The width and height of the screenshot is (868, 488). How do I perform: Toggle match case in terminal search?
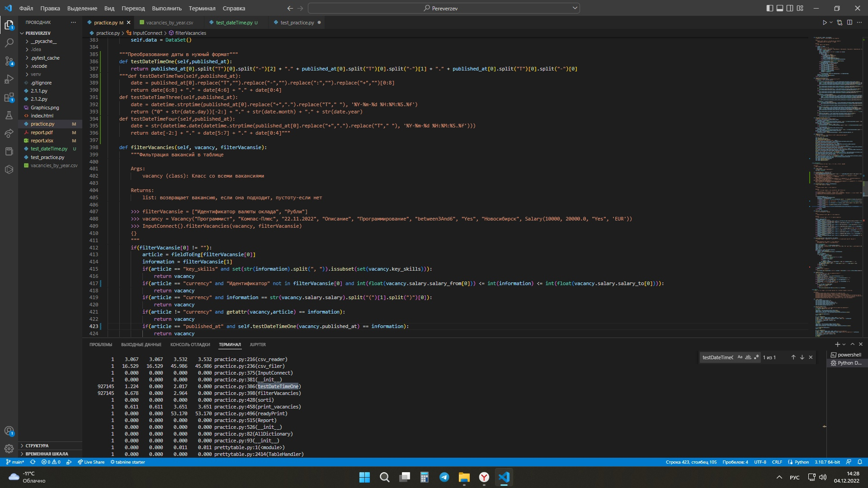point(740,357)
